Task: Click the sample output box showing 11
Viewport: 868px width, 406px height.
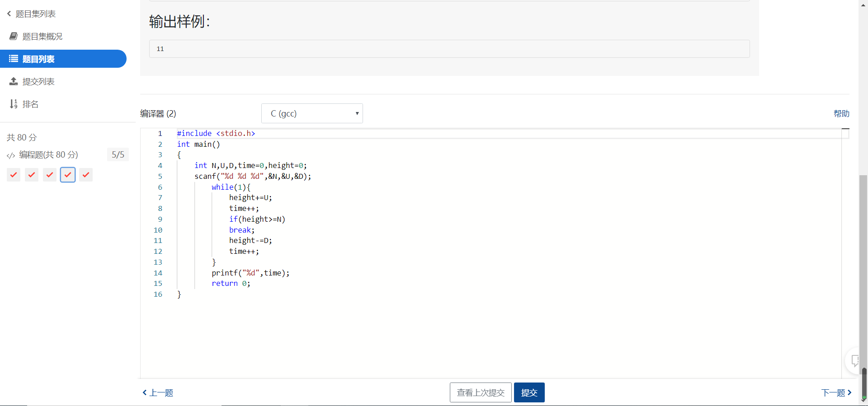Action: 449,49
